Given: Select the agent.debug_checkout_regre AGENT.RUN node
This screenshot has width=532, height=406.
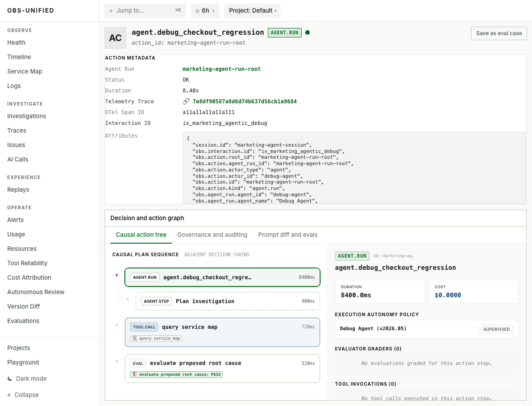Looking at the screenshot, I should (222, 277).
